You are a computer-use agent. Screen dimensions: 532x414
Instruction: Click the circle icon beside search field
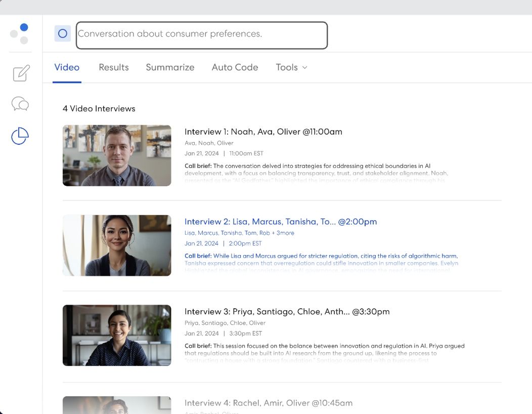pyautogui.click(x=63, y=34)
